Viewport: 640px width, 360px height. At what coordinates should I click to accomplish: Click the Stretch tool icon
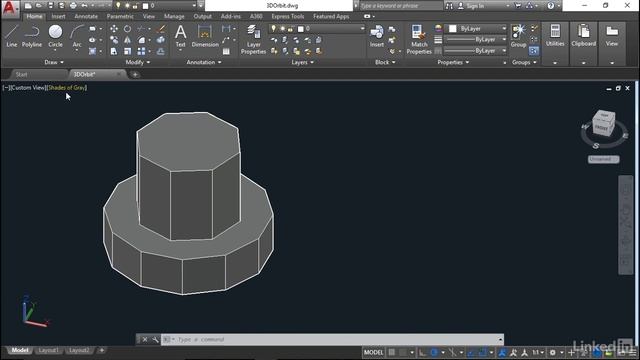click(x=114, y=51)
